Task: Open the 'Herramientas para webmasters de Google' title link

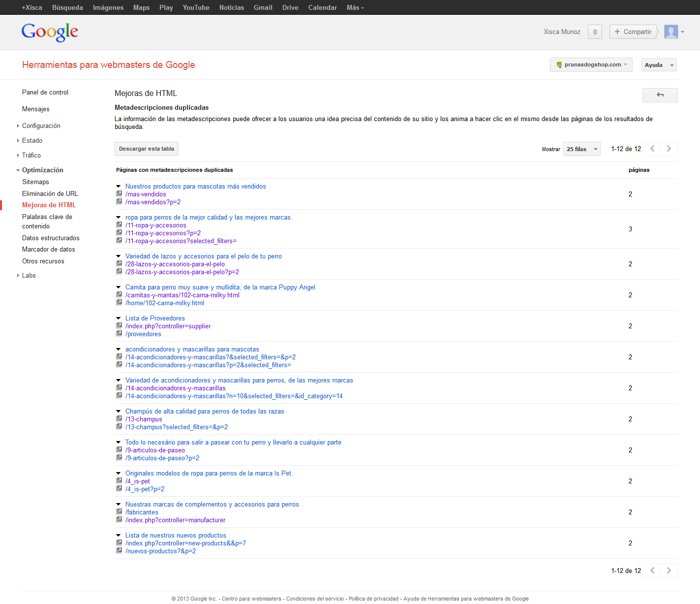Action: pos(109,65)
